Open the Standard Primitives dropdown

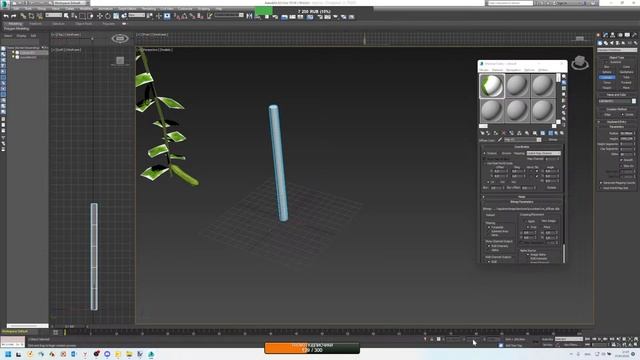coord(617,50)
